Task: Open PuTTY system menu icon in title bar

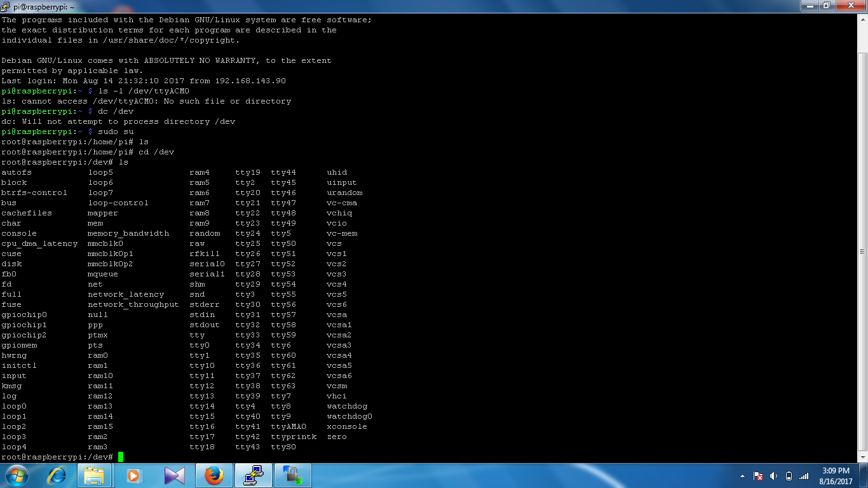Action: click(6, 6)
